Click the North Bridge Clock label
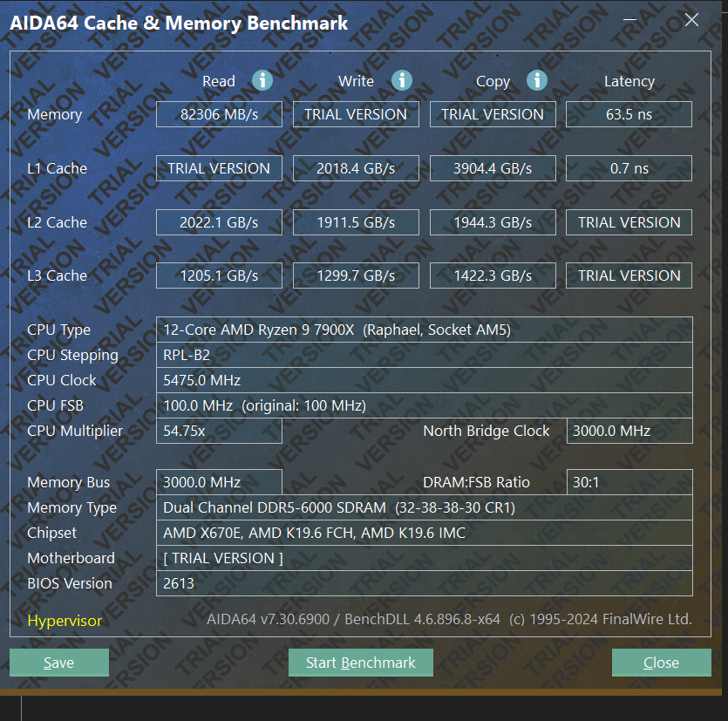The image size is (728, 721). 486,432
